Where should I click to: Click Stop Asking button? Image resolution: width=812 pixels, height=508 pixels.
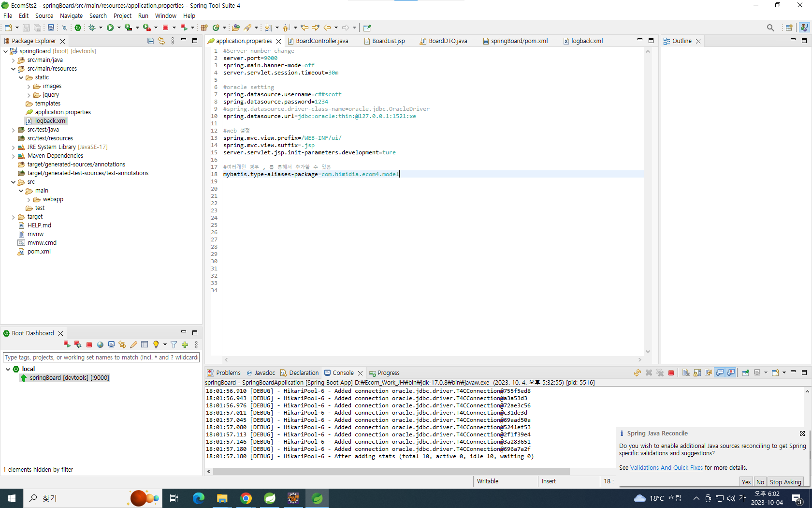pyautogui.click(x=785, y=482)
